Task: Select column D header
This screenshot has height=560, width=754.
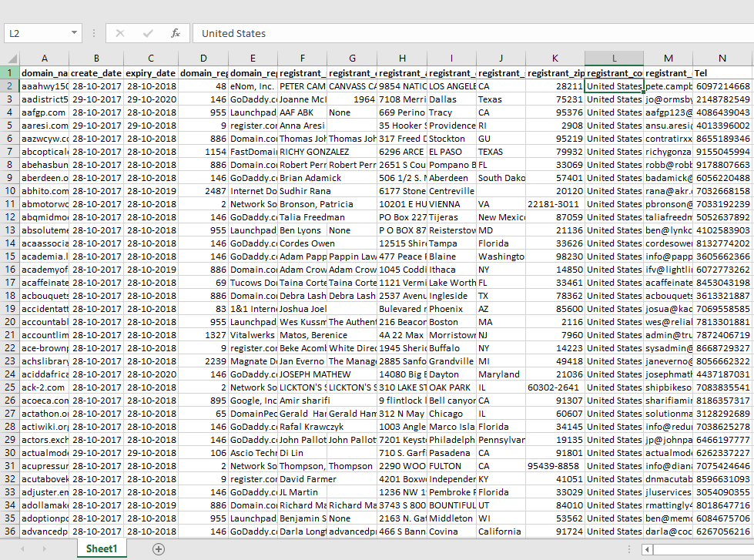Action: [203, 59]
